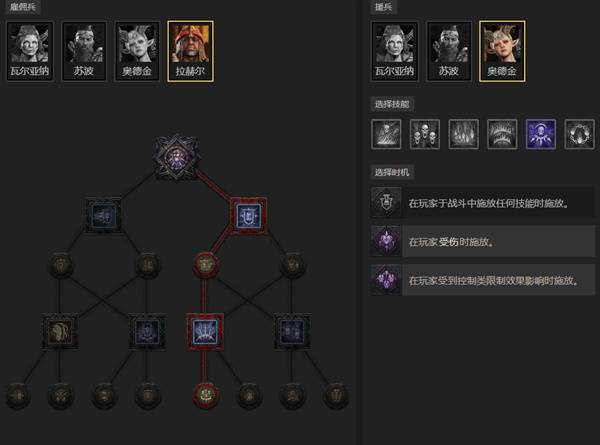Select the face icon skill node at left

click(x=60, y=331)
